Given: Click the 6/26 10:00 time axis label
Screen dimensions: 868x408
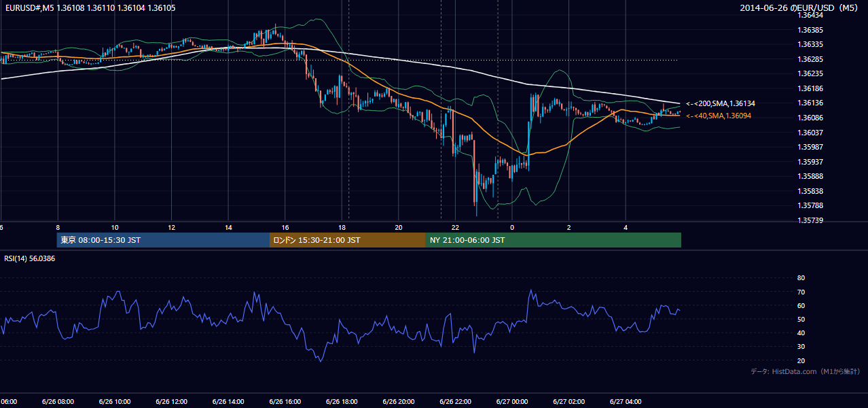Looking at the screenshot, I should tap(115, 402).
